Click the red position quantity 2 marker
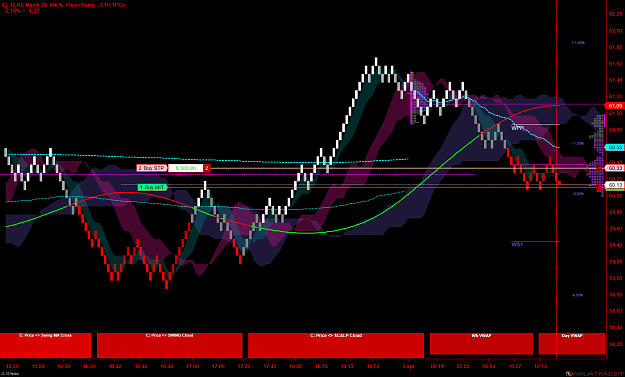The width and height of the screenshot is (625, 377). pyautogui.click(x=206, y=168)
